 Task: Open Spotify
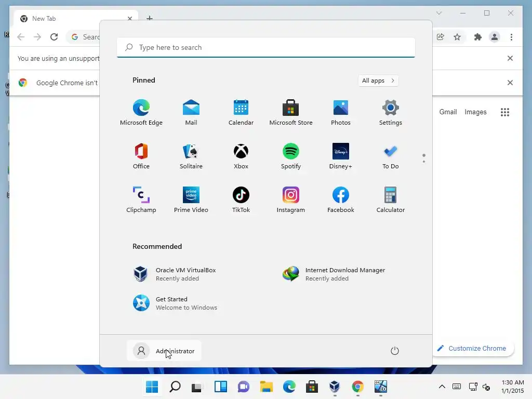[x=291, y=156]
